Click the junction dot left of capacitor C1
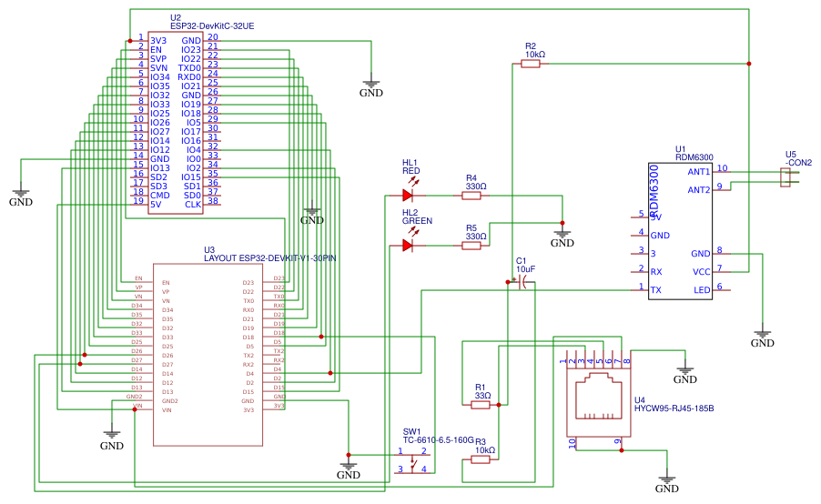 pos(508,282)
